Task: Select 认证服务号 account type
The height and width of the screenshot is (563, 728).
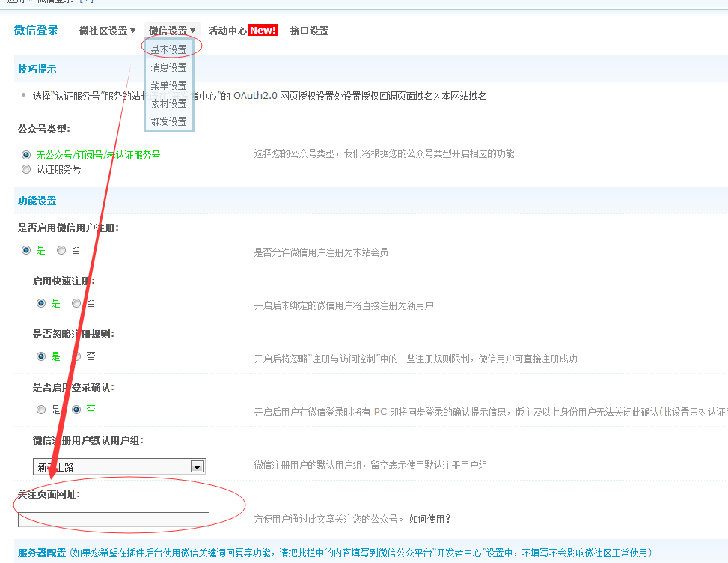Action: coord(26,169)
